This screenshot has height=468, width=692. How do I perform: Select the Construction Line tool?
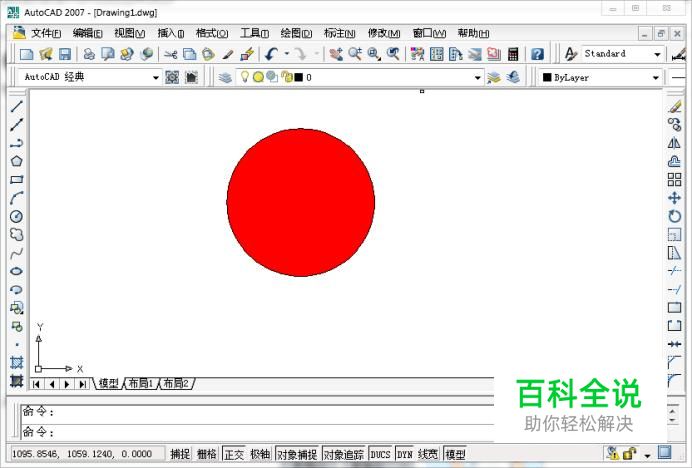[x=16, y=125]
